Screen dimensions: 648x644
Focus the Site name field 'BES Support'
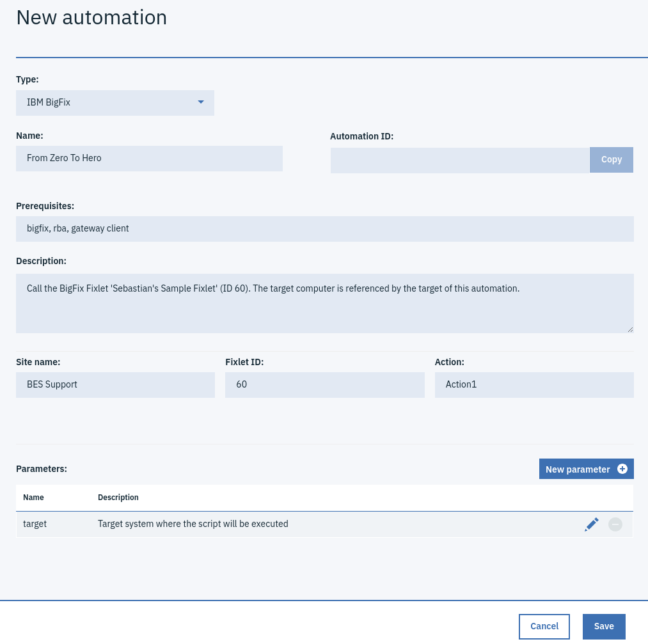click(115, 385)
